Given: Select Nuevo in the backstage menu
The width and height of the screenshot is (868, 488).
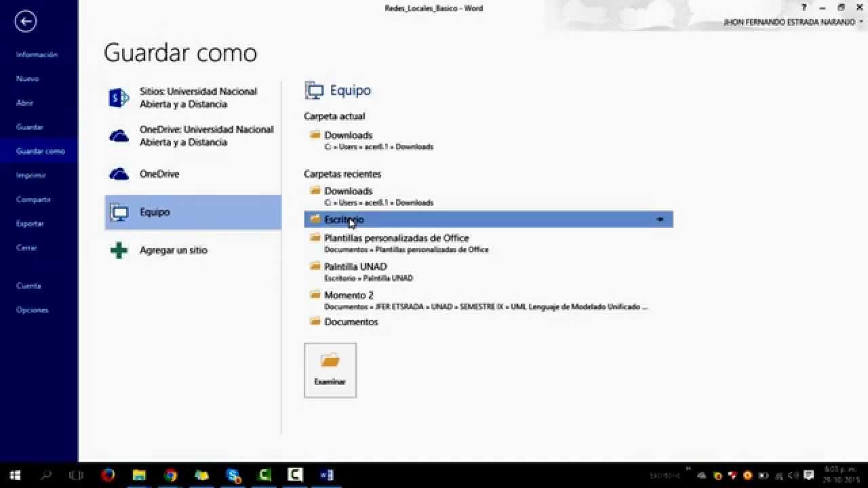Looking at the screenshot, I should tap(28, 79).
